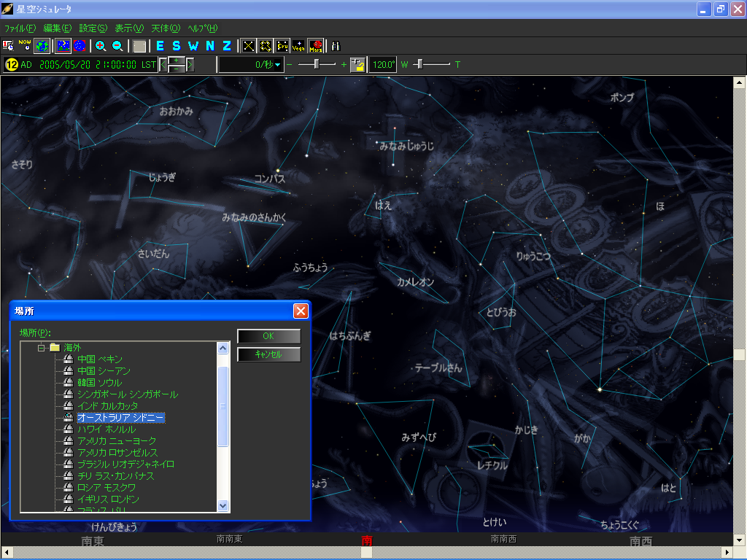Screen dimensions: 747x560
Task: Open the 天体(O) menu
Action: [165, 28]
